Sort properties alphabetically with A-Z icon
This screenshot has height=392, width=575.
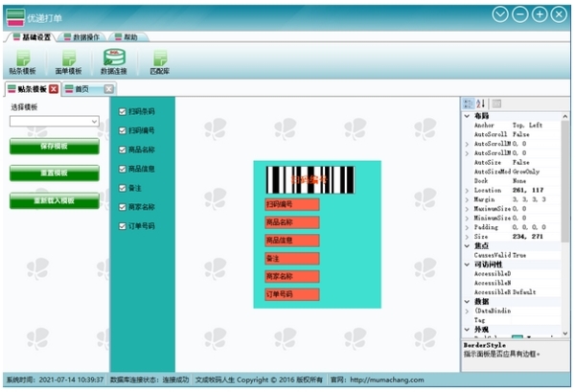point(481,104)
